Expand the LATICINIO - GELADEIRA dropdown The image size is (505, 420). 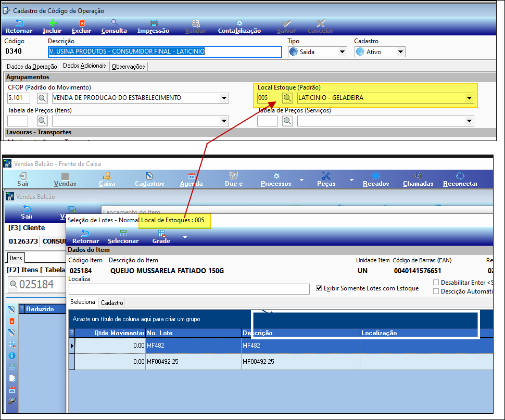click(469, 98)
